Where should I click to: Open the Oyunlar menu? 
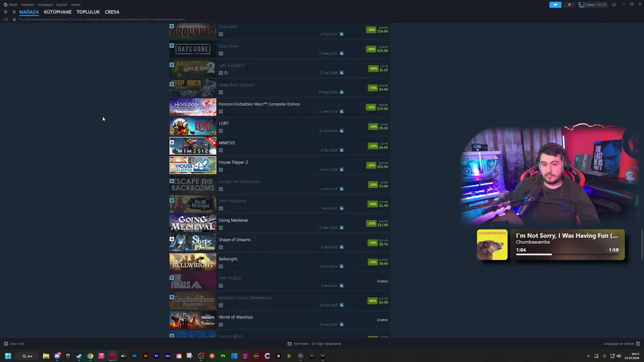pos(61,5)
